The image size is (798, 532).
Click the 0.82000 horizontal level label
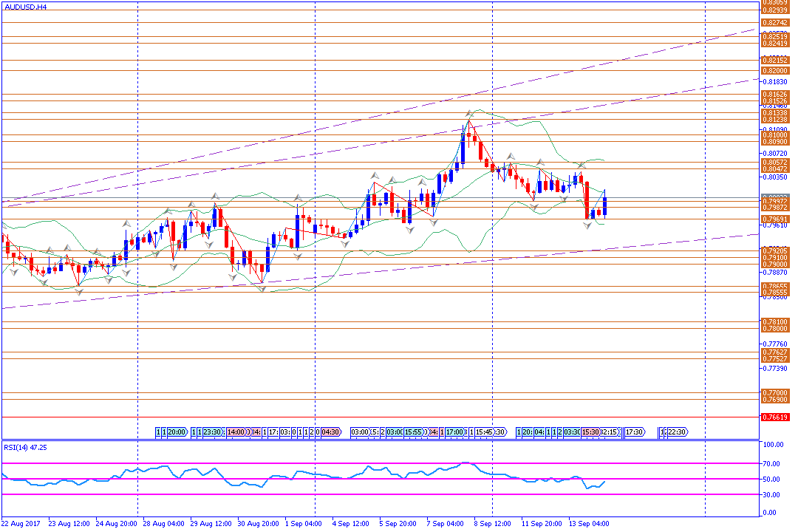(774, 71)
